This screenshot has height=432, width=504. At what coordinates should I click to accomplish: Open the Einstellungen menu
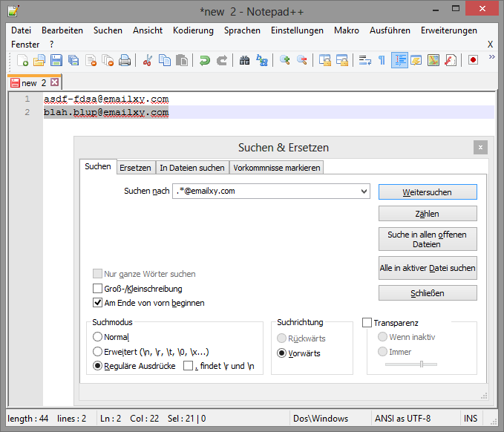pos(297,30)
